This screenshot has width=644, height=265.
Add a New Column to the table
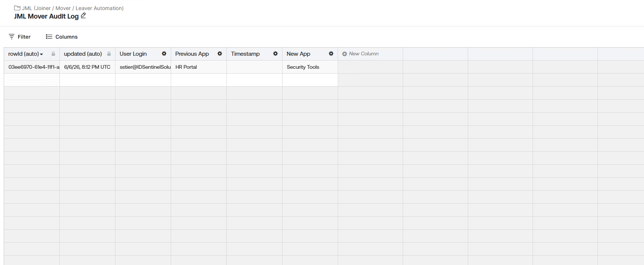360,54
